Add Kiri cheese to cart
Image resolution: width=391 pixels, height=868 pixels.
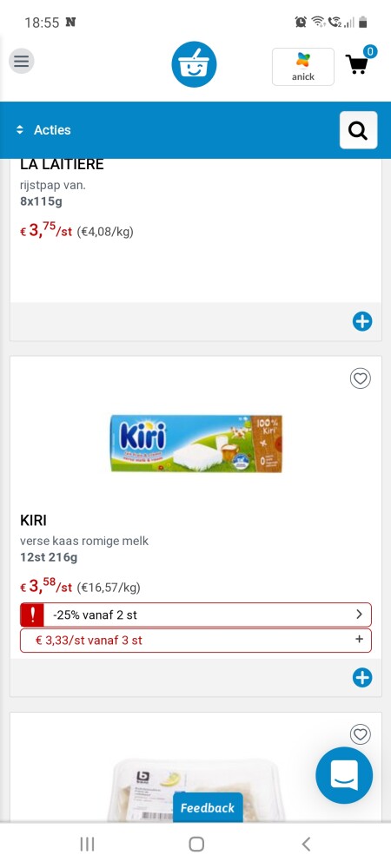click(x=362, y=678)
